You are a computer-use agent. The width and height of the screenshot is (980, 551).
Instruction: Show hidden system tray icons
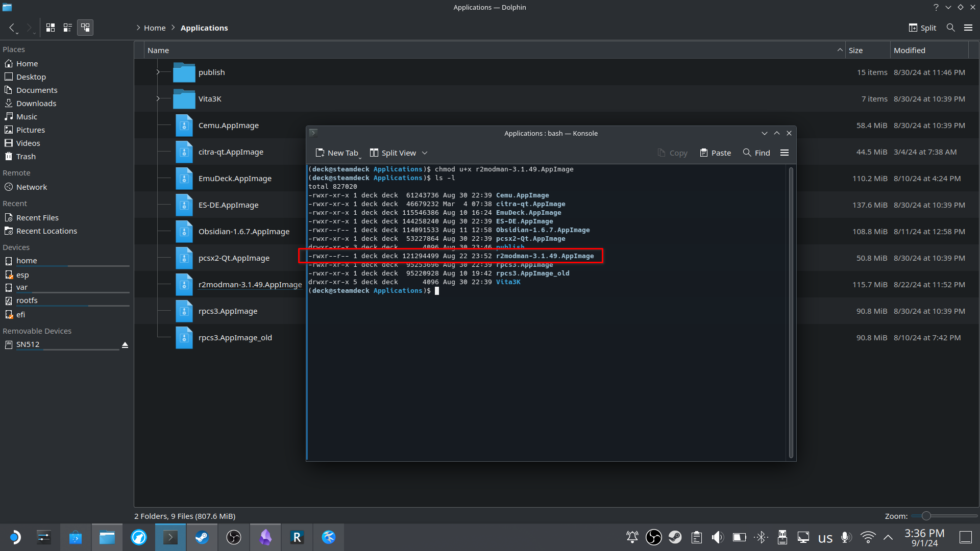click(x=888, y=537)
